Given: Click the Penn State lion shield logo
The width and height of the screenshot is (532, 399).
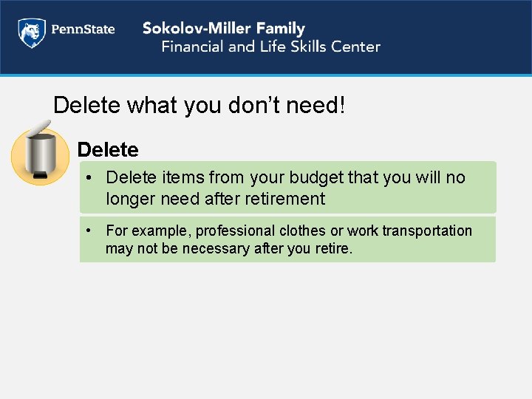Looking at the screenshot, I should point(32,33).
